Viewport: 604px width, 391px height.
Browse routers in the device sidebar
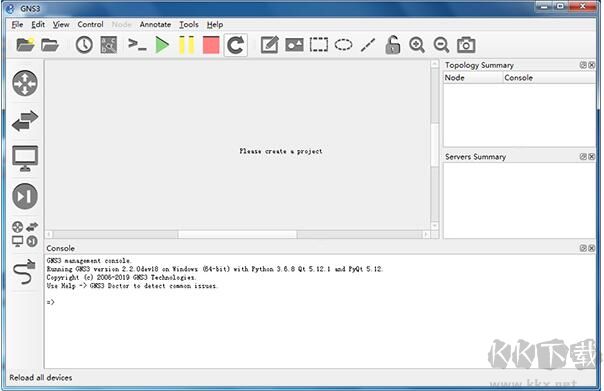point(25,83)
